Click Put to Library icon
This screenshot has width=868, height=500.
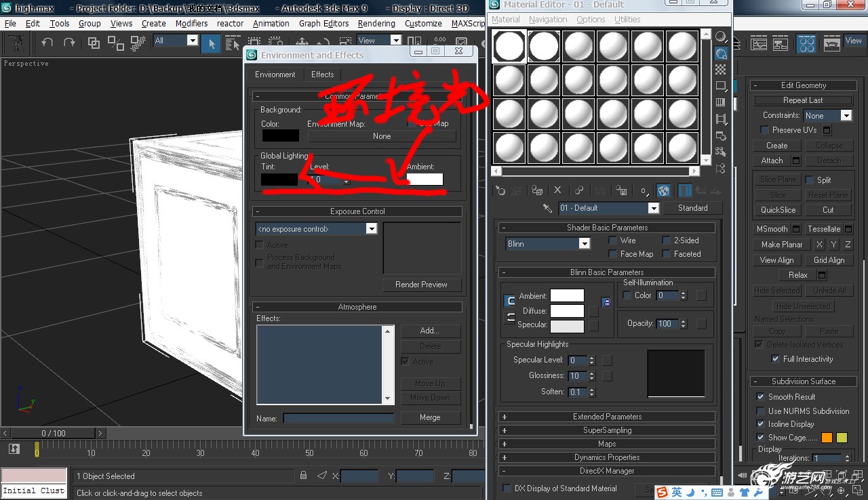622,190
